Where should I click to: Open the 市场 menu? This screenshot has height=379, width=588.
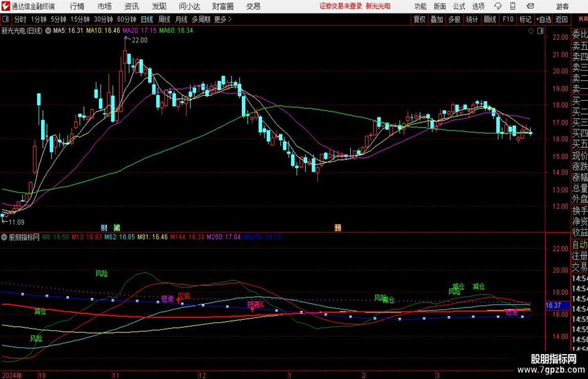coord(105,6)
